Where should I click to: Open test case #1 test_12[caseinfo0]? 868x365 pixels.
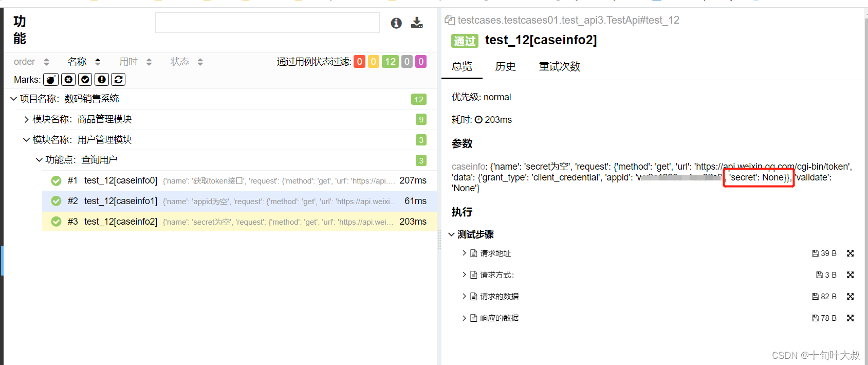pos(239,180)
